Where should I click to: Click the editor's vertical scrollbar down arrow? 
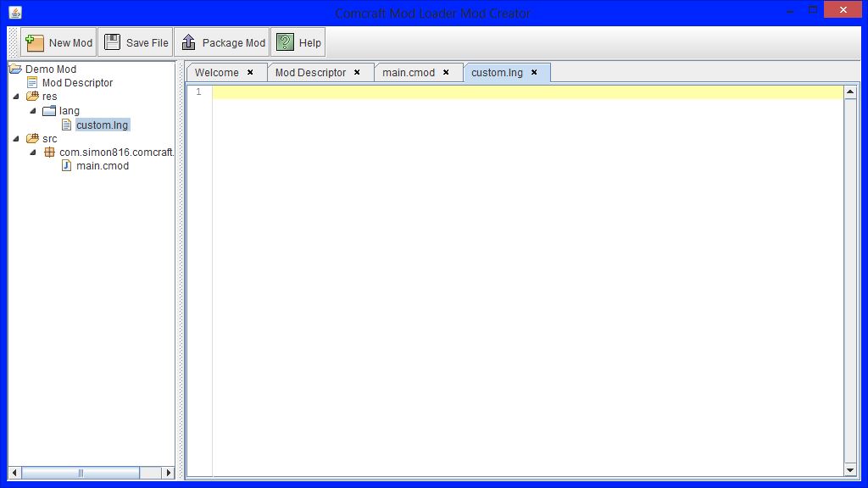click(x=850, y=469)
